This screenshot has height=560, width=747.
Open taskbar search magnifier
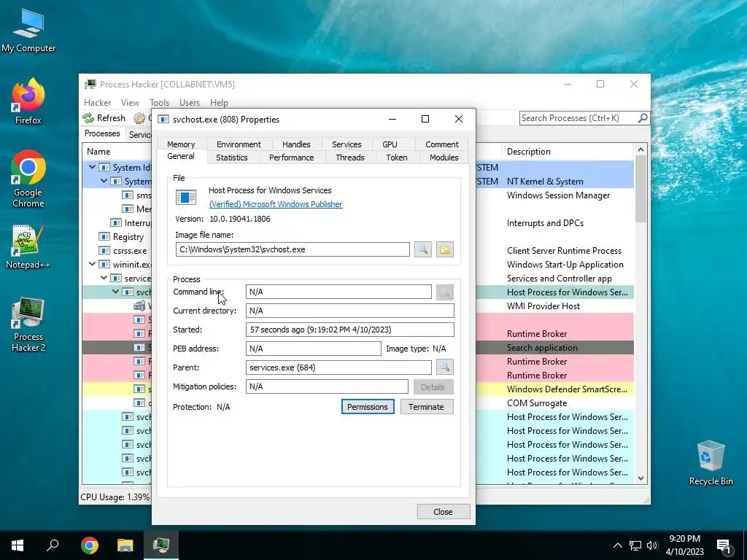(x=53, y=545)
